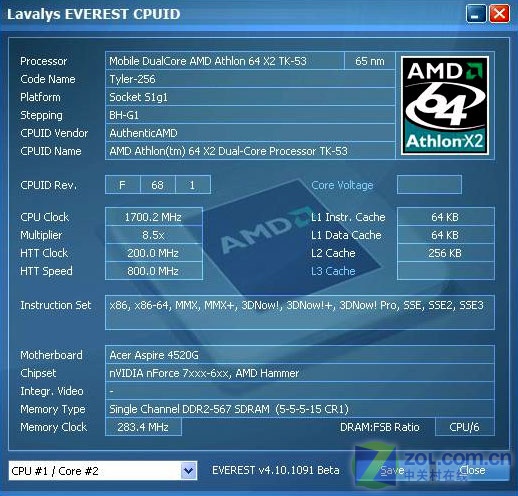Screen dimensions: 518x496
Task: Click the CPUID Rev. '68' cell
Action: point(157,185)
